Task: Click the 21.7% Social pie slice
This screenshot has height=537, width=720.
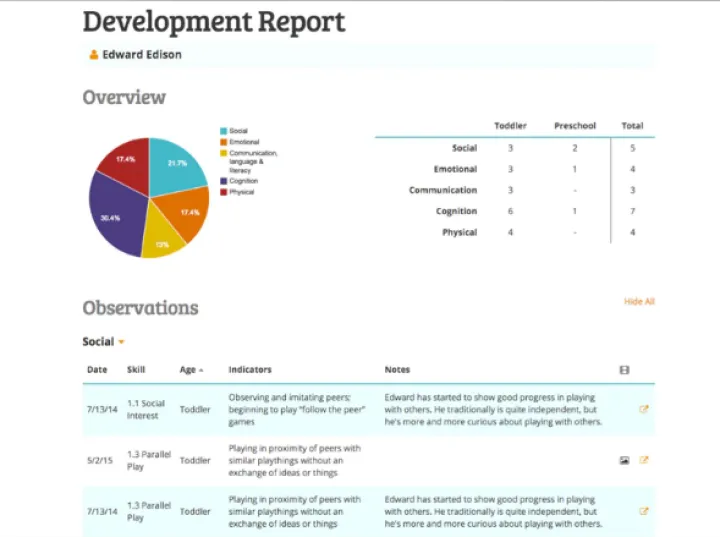Action: pyautogui.click(x=176, y=164)
